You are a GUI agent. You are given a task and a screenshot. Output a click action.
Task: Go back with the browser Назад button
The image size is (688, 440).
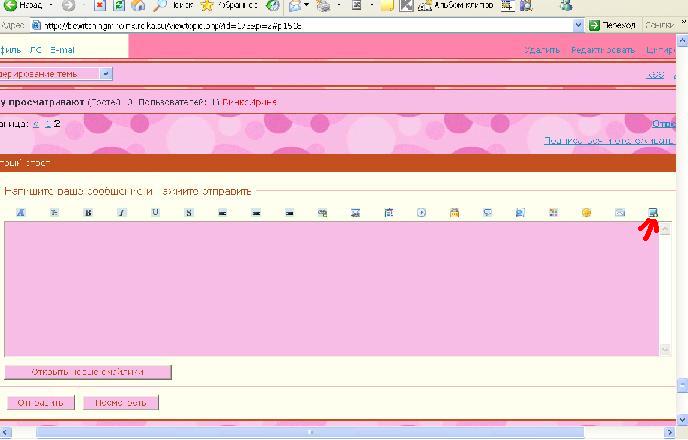click(x=23, y=5)
